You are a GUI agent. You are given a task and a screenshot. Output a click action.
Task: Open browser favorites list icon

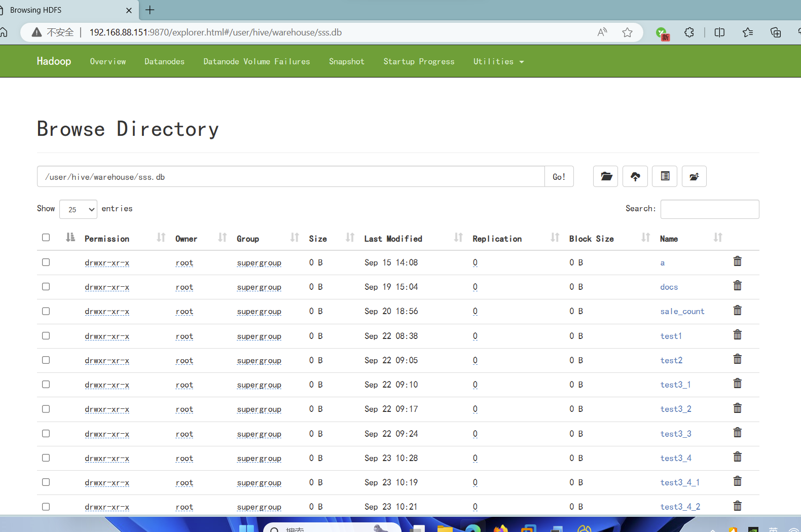(x=748, y=32)
